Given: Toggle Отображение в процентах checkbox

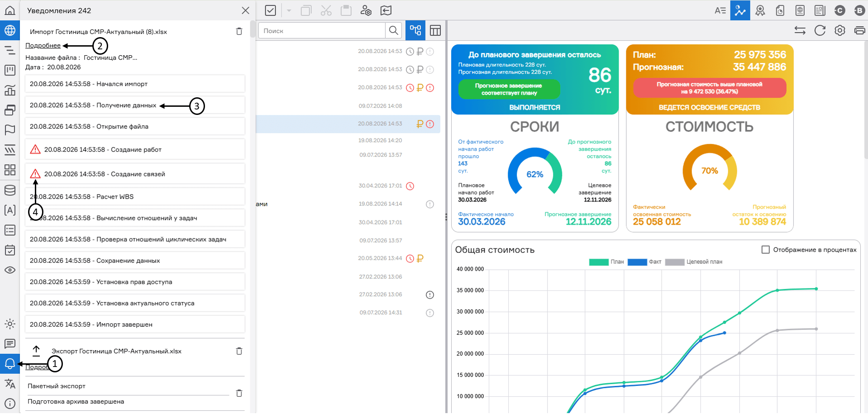Looking at the screenshot, I should point(766,250).
